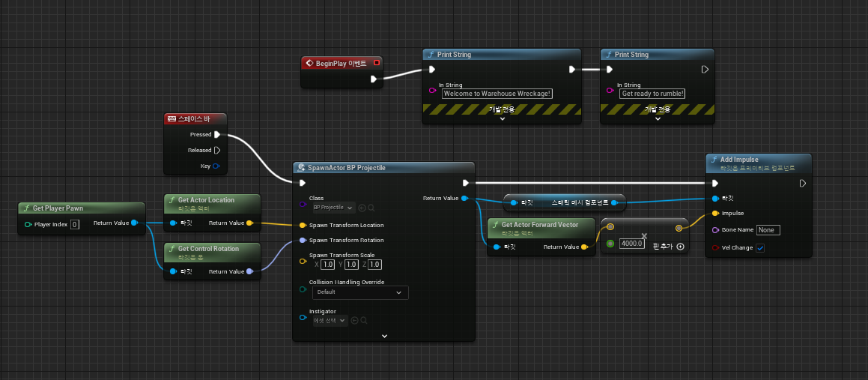Click the BeginPlay event red delegate pin
868x380 pixels.
click(377, 63)
